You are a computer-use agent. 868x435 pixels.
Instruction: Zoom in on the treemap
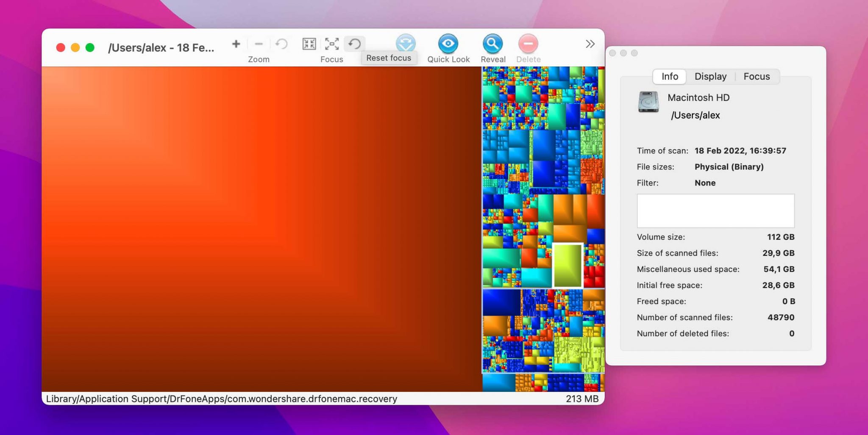(236, 44)
